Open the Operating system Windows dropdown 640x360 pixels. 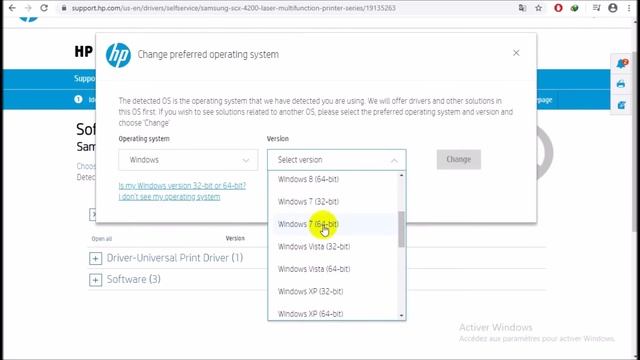[188, 160]
